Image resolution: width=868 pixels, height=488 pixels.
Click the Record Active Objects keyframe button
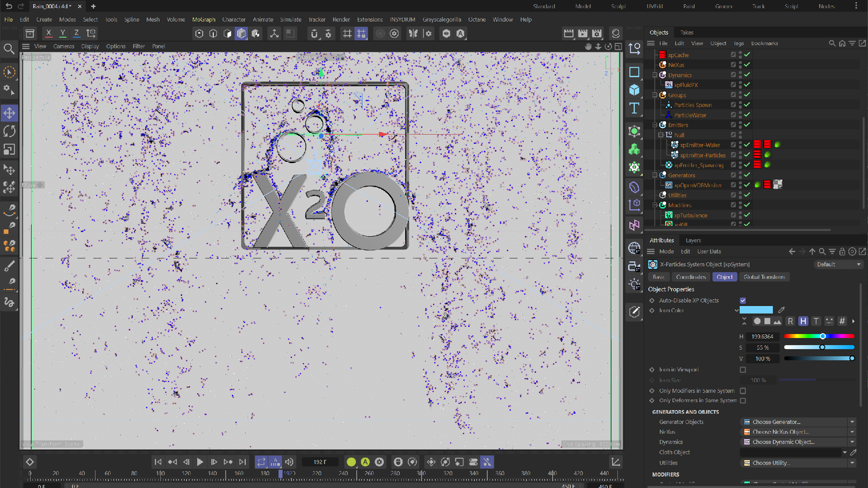point(351,462)
